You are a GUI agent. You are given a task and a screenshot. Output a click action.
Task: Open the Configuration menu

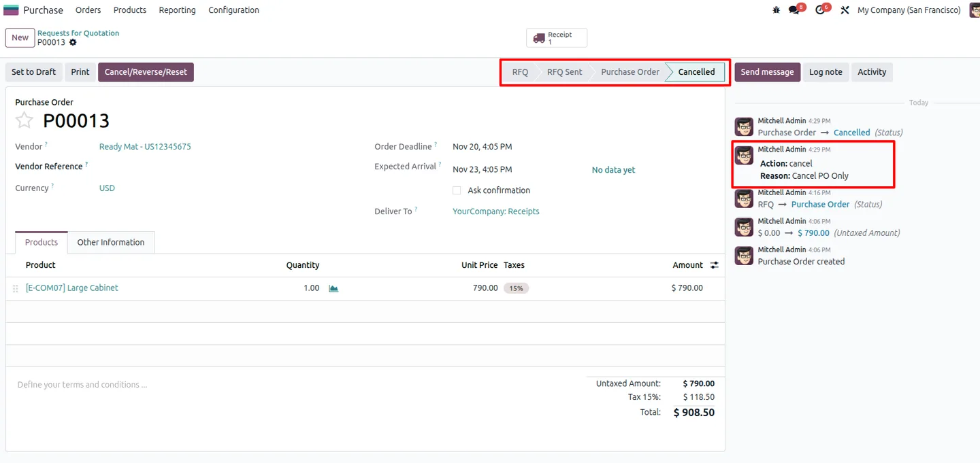pos(233,10)
